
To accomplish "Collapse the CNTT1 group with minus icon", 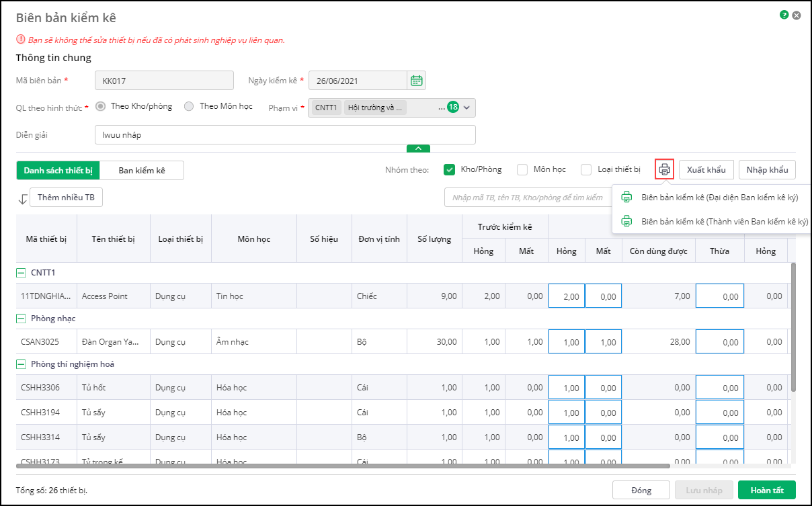I will [22, 272].
